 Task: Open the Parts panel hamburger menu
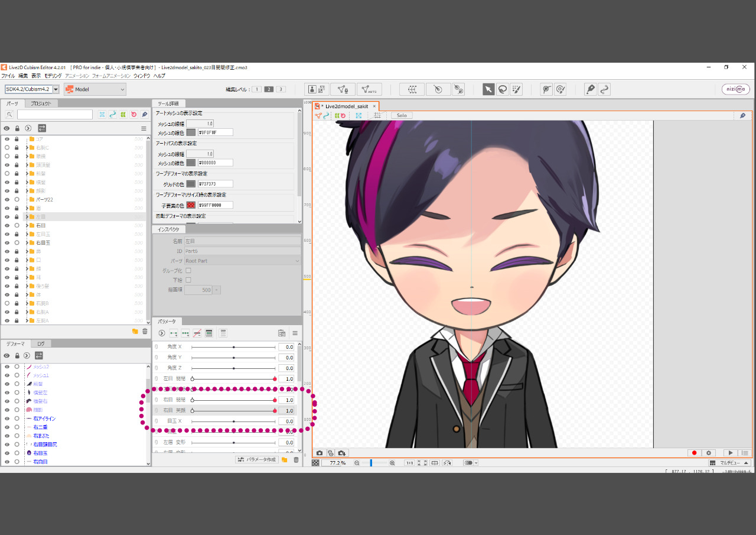(x=144, y=128)
